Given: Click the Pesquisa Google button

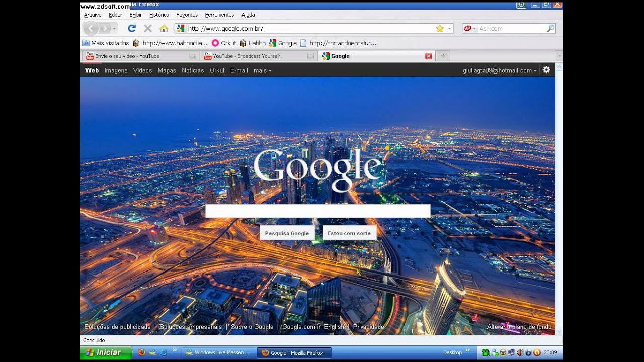Looking at the screenshot, I should point(287,233).
